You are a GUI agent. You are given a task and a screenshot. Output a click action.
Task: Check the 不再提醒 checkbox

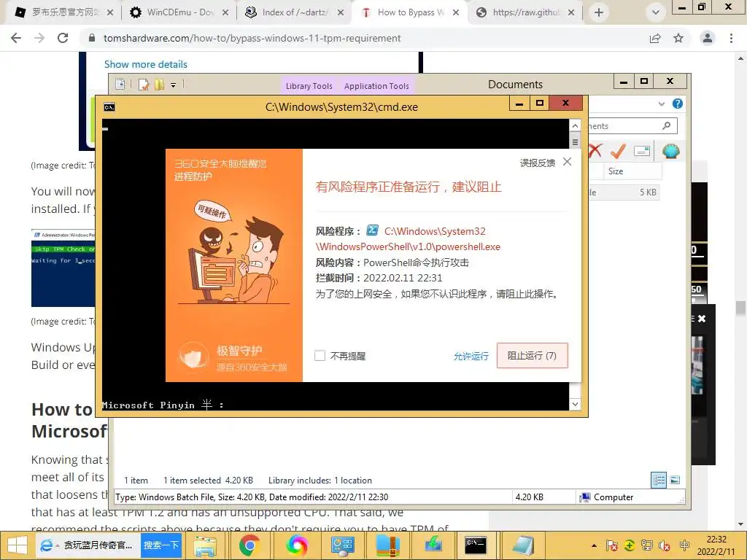[320, 356]
